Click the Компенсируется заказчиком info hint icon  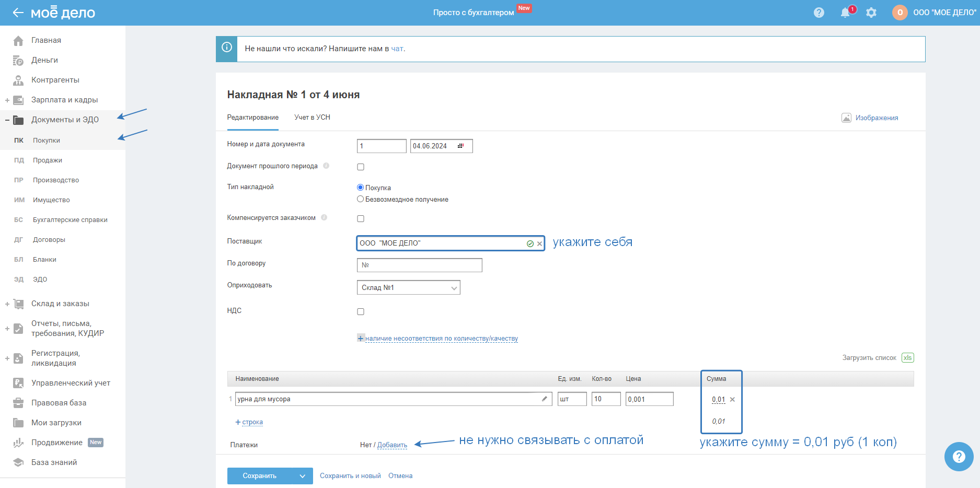pos(324,217)
